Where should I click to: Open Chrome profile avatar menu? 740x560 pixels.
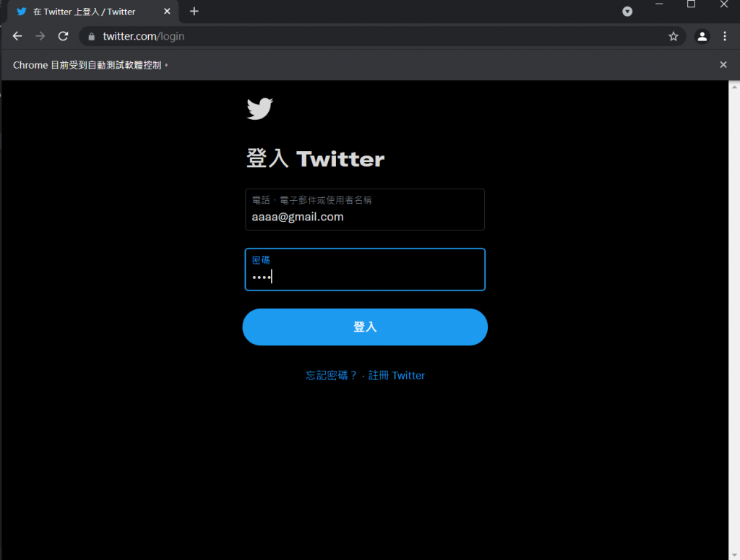point(702,36)
